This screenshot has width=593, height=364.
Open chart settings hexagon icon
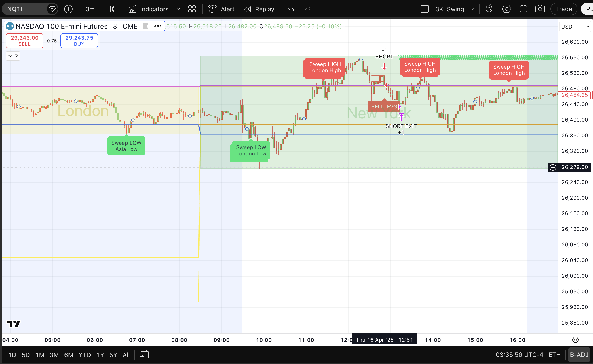pos(507,9)
